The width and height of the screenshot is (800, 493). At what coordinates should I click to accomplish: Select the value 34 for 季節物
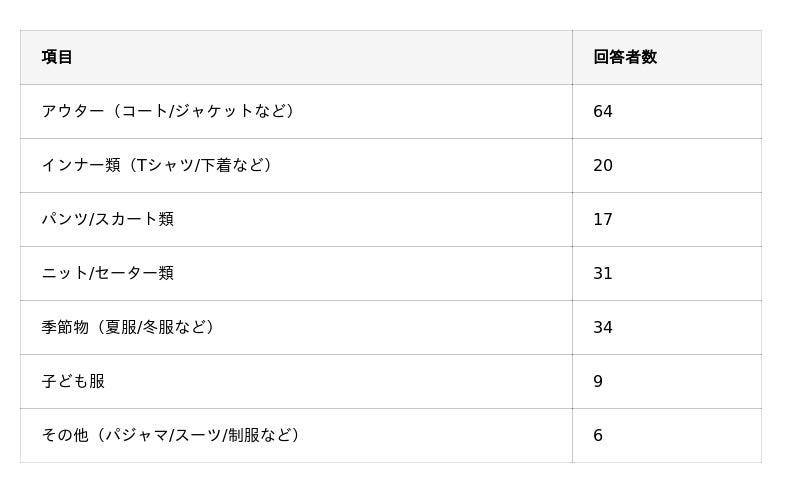[x=603, y=327]
